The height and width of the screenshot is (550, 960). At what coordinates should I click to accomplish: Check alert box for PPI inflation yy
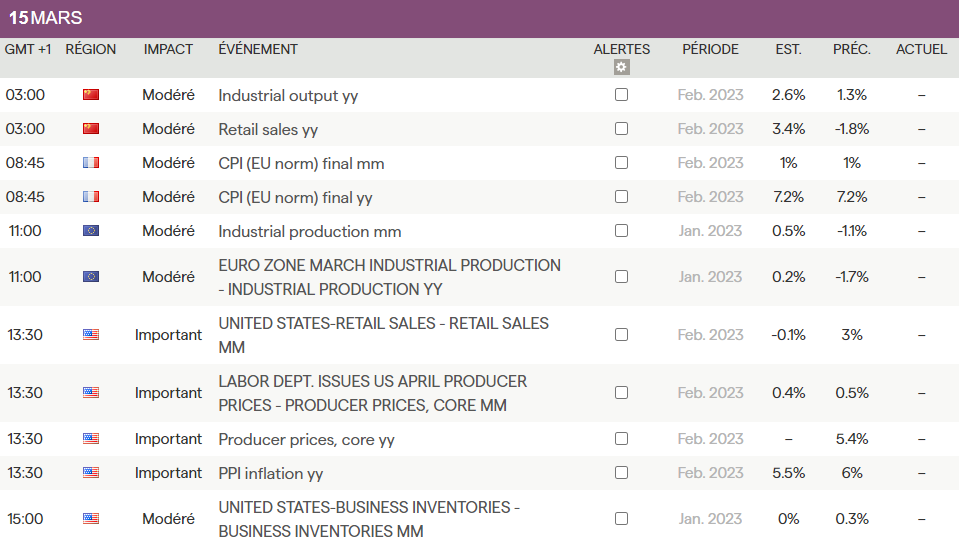coord(621,473)
